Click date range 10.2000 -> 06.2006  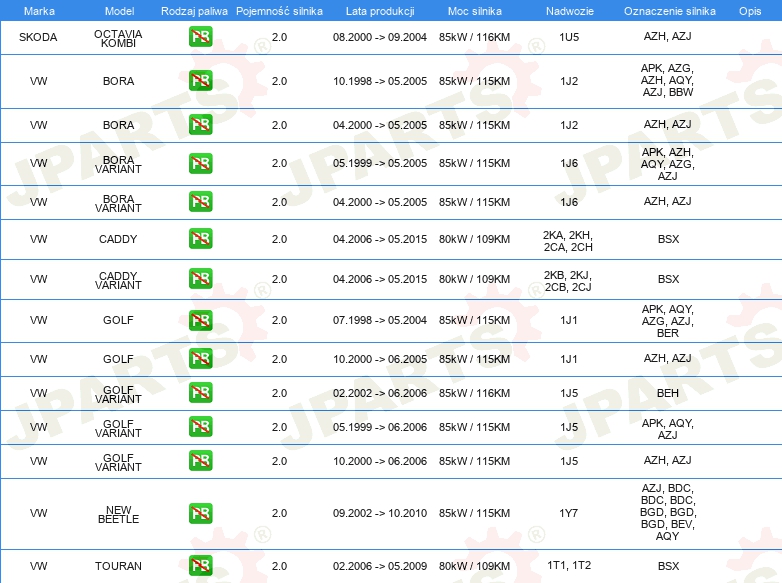pyautogui.click(x=380, y=461)
